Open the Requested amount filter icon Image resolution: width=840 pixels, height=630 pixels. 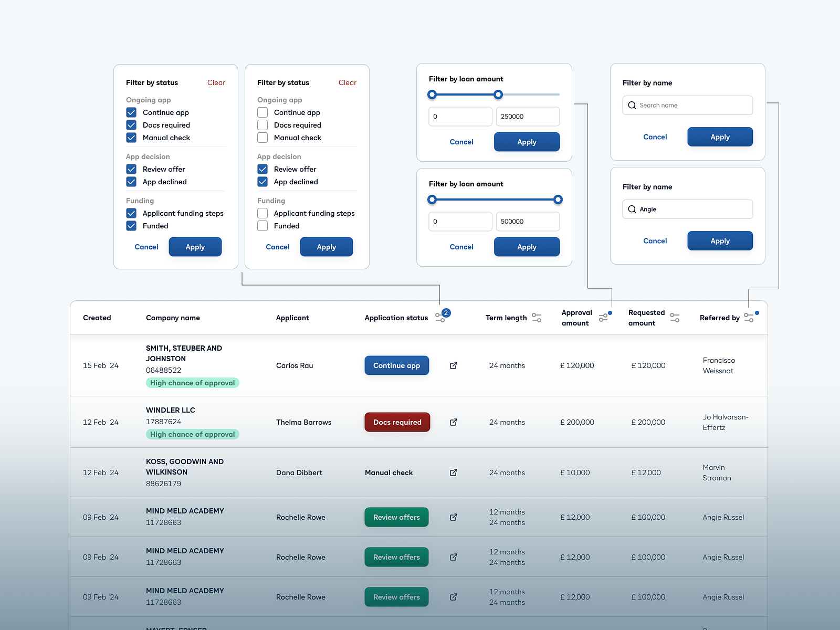[x=675, y=317]
